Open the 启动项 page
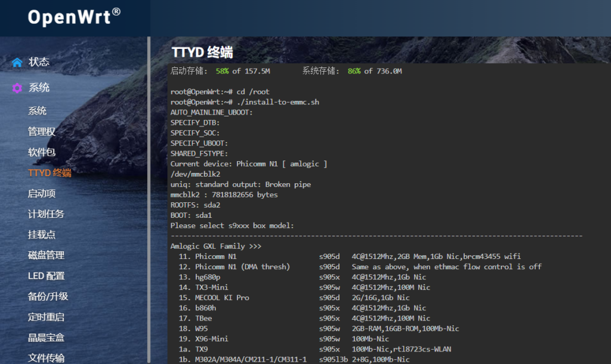 point(39,193)
